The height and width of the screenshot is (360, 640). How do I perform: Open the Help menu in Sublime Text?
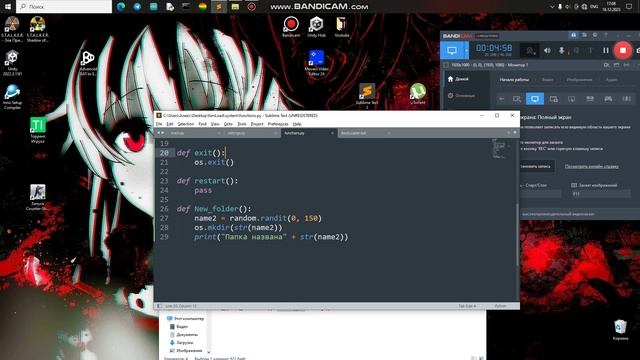tap(297, 124)
